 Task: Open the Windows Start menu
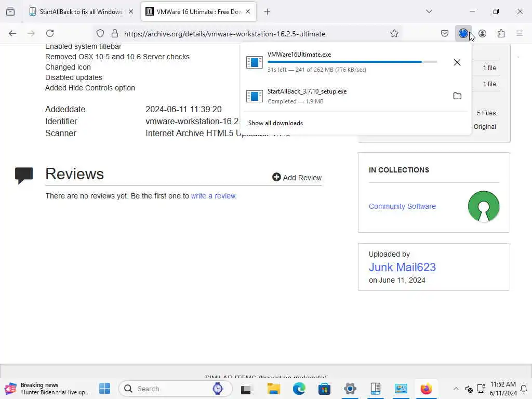pos(105,389)
